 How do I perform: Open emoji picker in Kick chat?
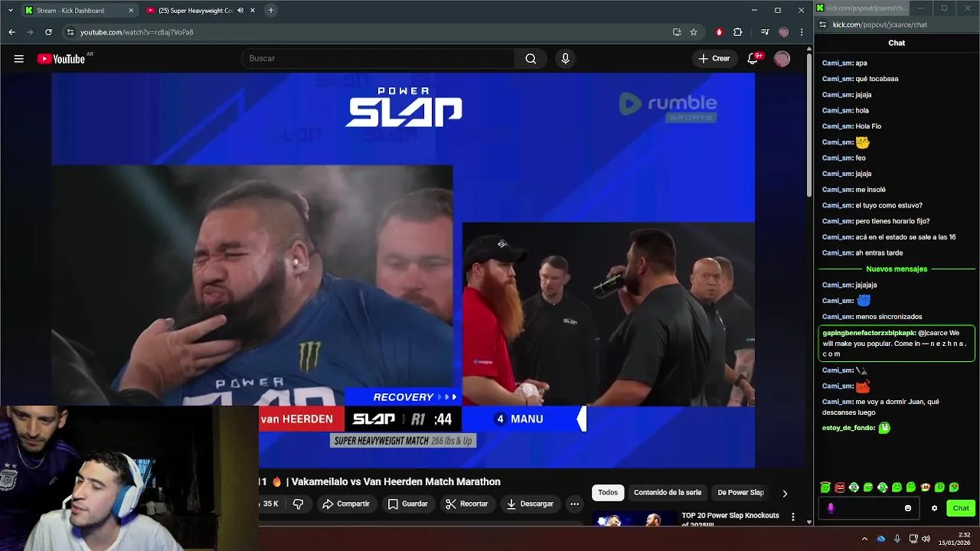click(x=908, y=508)
